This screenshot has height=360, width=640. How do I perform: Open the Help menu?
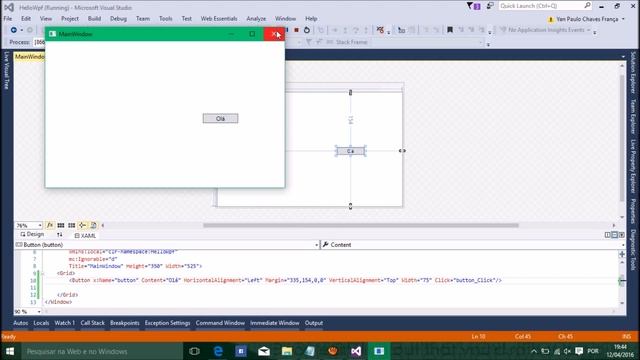coord(311,19)
